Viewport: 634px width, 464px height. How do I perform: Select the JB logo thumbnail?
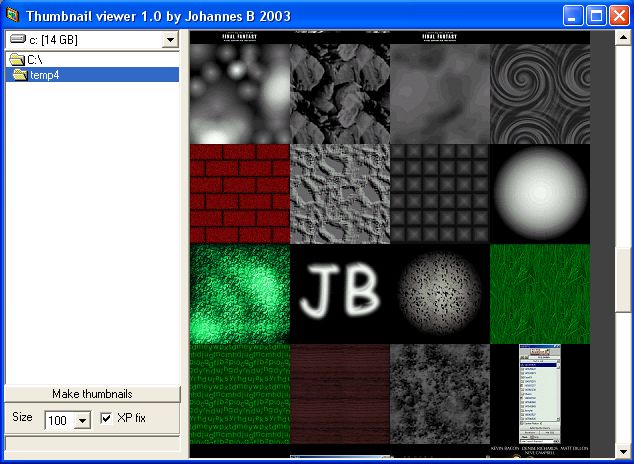(340, 294)
